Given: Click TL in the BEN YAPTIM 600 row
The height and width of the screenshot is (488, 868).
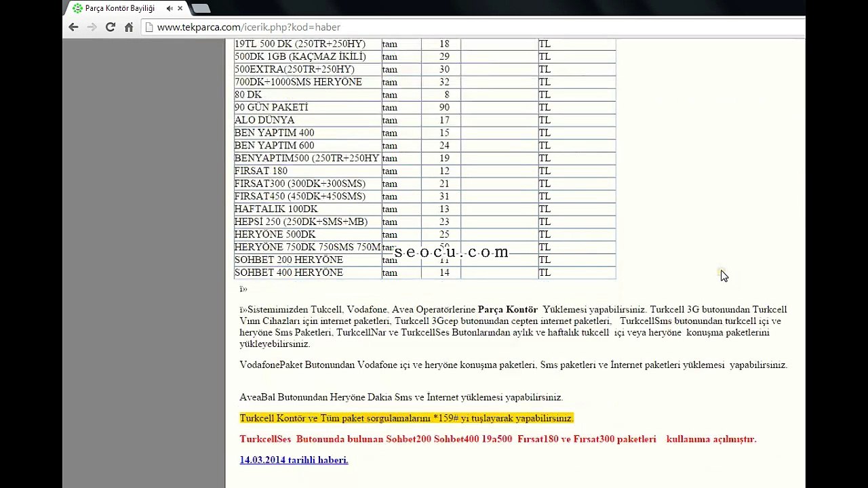Looking at the screenshot, I should pos(545,146).
